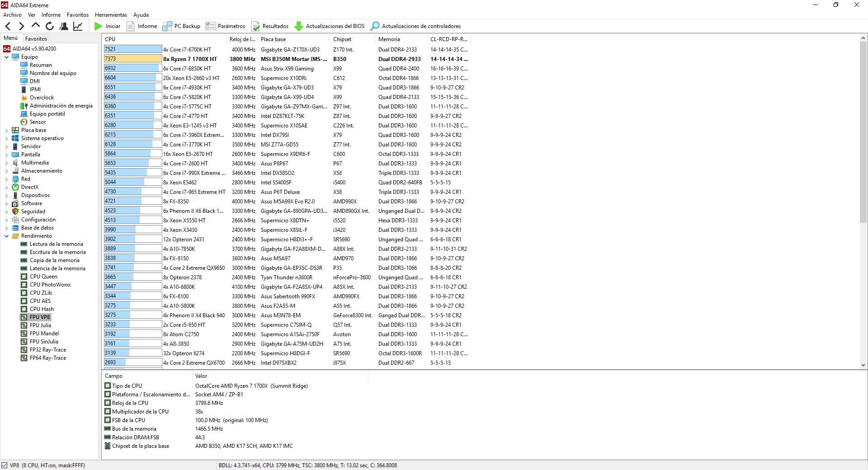Viewport: 868px width, 470px height.
Task: Sort by Chipset column header
Action: (353, 39)
